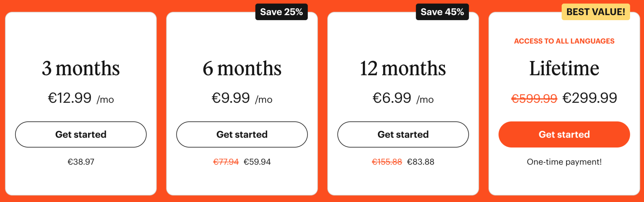Screen dimensions: 644x202
Task: Select the 6 months plan heading
Action: 242,68
